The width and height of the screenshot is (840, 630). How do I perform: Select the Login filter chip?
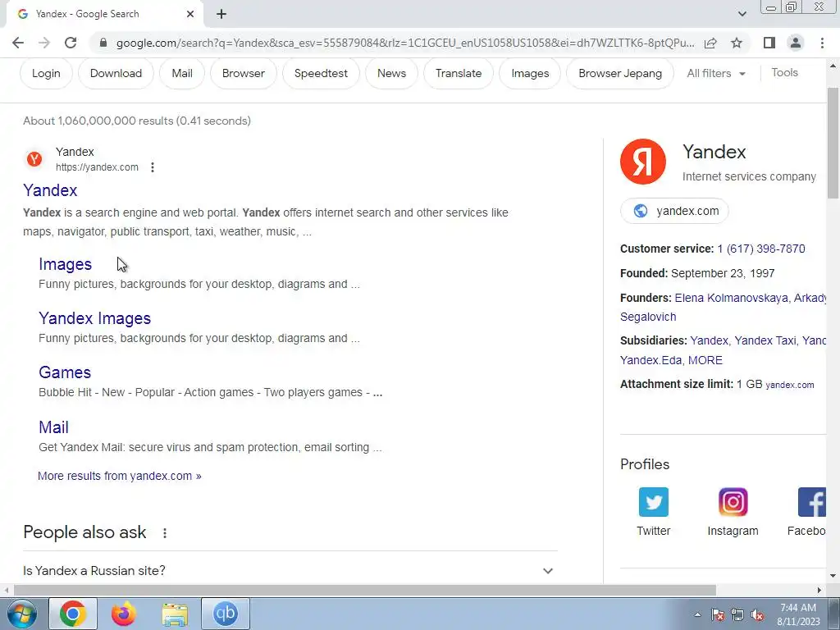point(46,73)
